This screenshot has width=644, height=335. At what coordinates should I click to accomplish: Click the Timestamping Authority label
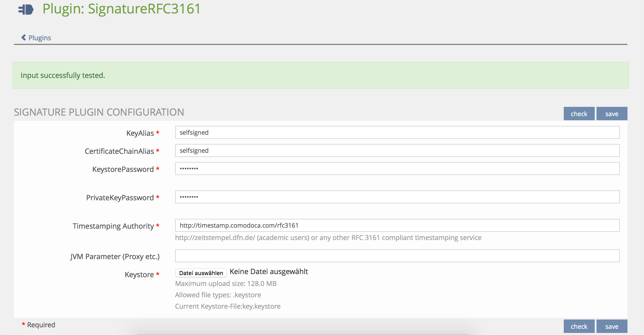click(113, 226)
